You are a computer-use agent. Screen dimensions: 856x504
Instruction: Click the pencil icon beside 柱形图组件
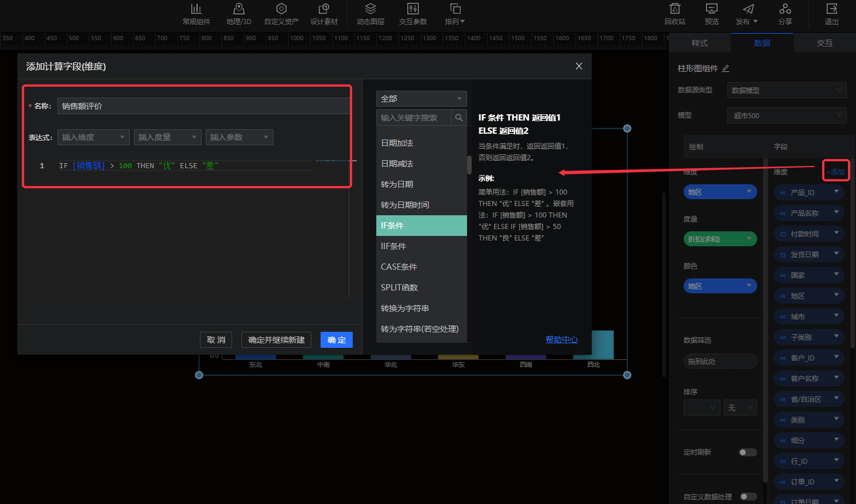point(726,68)
